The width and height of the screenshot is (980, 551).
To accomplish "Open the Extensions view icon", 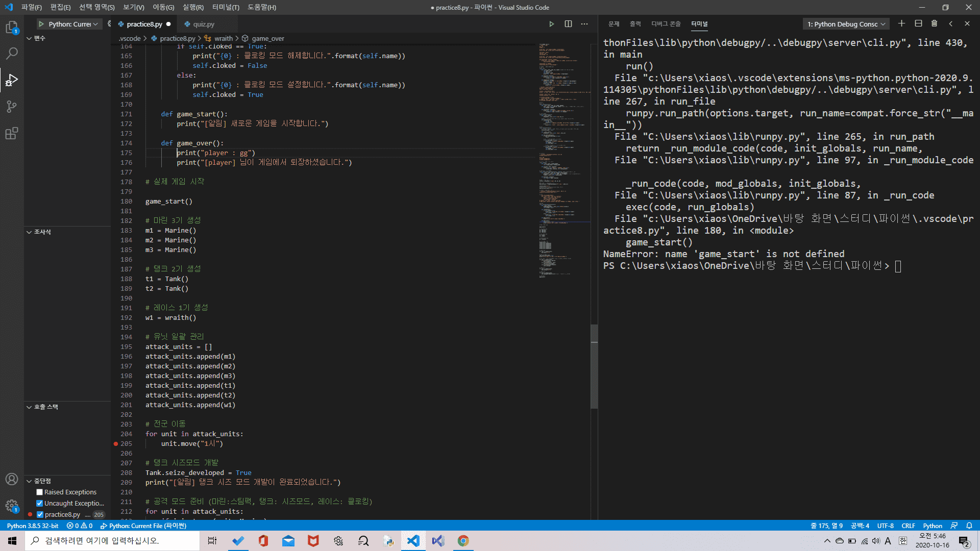I will (x=12, y=133).
